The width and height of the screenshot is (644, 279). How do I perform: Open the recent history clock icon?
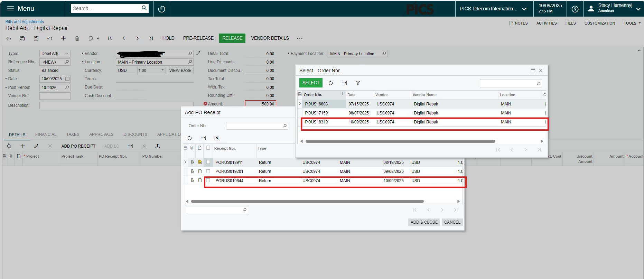pyautogui.click(x=161, y=9)
